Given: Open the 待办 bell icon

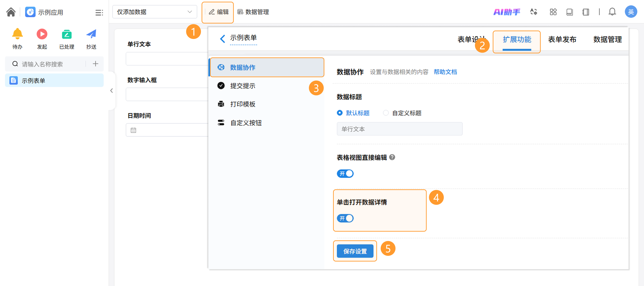Looking at the screenshot, I should (x=17, y=34).
